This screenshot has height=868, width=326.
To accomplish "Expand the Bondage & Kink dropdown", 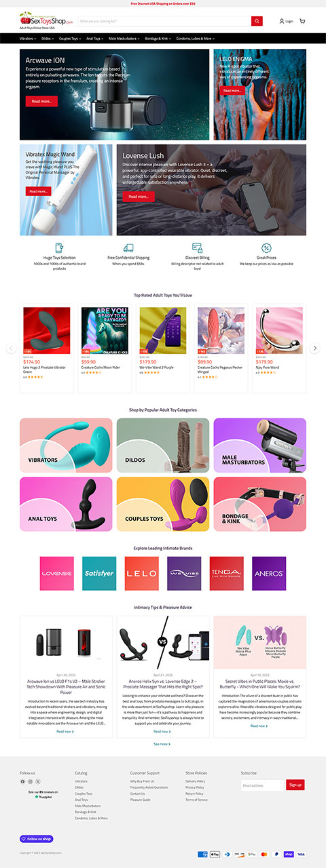I will pos(157,39).
